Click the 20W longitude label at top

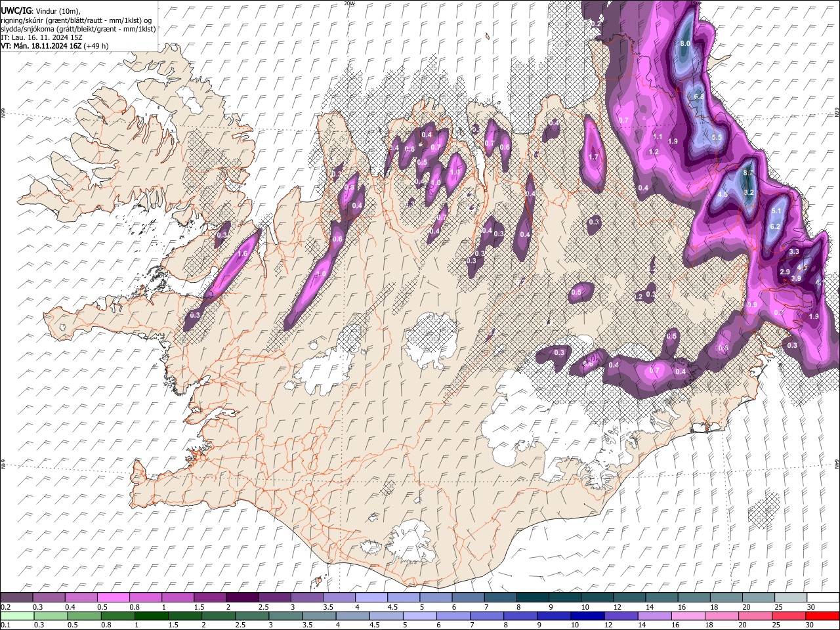(348, 3)
